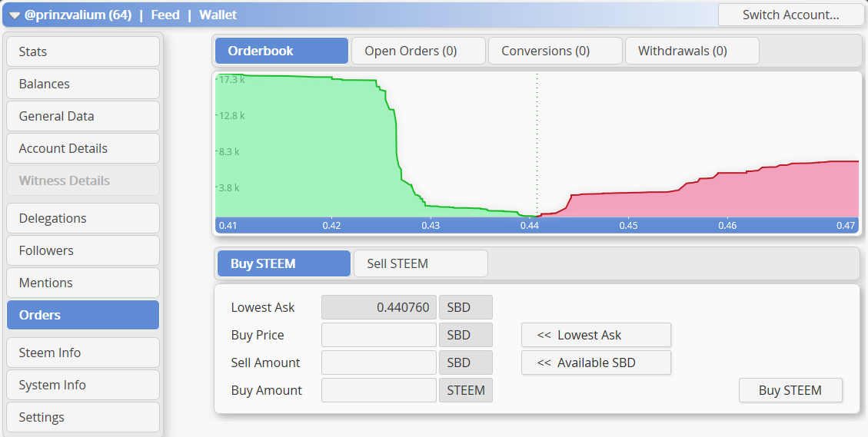Expand the account dropdown triangle beside @prinzvalium

click(x=15, y=15)
